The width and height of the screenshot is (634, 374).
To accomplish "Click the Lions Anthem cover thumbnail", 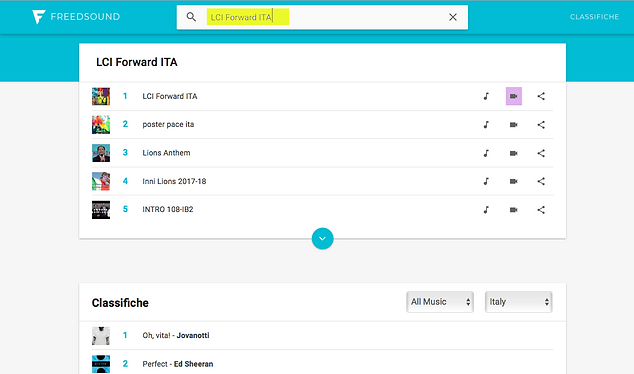I will pos(101,153).
